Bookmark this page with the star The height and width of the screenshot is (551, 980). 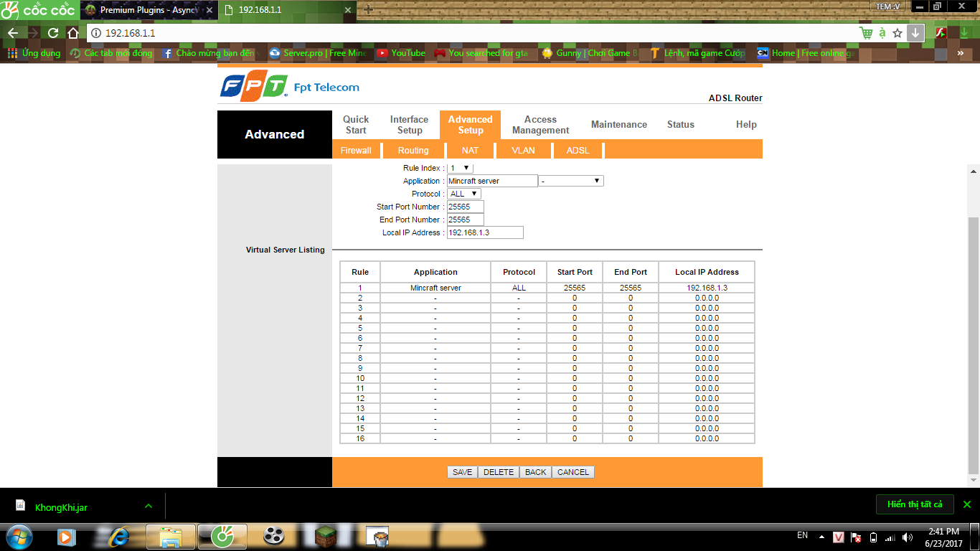(x=897, y=33)
